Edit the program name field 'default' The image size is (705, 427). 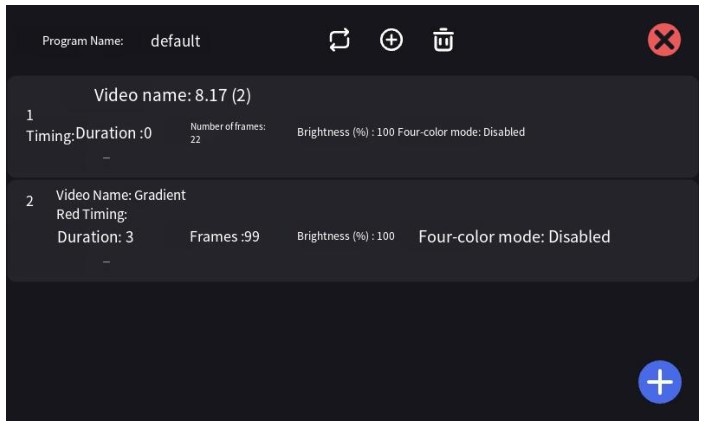[175, 41]
